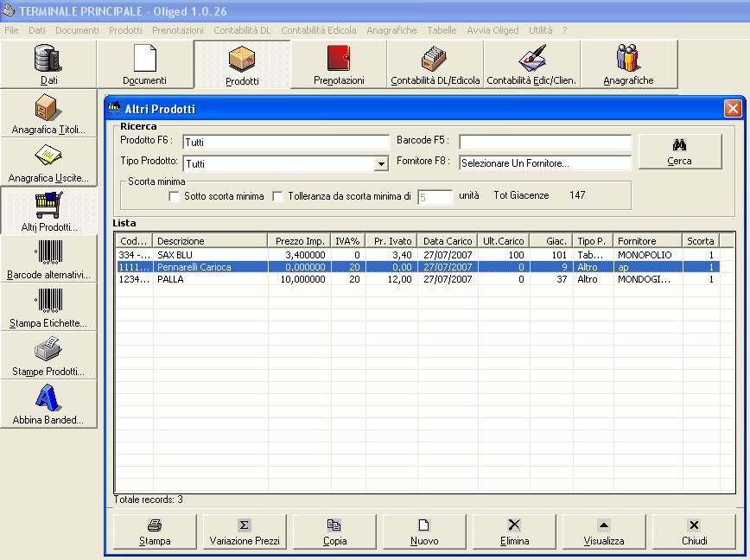This screenshot has height=560, width=750.
Task: Open Stampe Prodotti printer icon
Action: coord(48,355)
